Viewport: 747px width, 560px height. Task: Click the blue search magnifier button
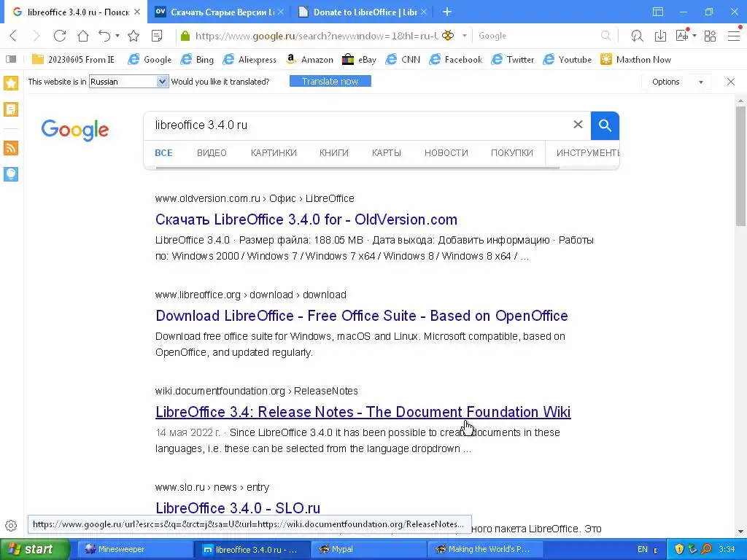[605, 125]
